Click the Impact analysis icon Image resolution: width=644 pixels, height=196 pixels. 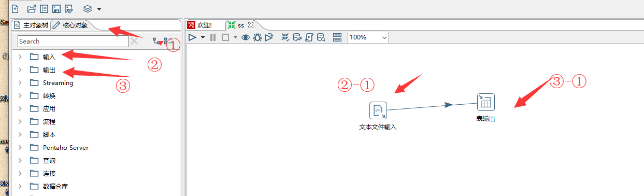click(297, 37)
